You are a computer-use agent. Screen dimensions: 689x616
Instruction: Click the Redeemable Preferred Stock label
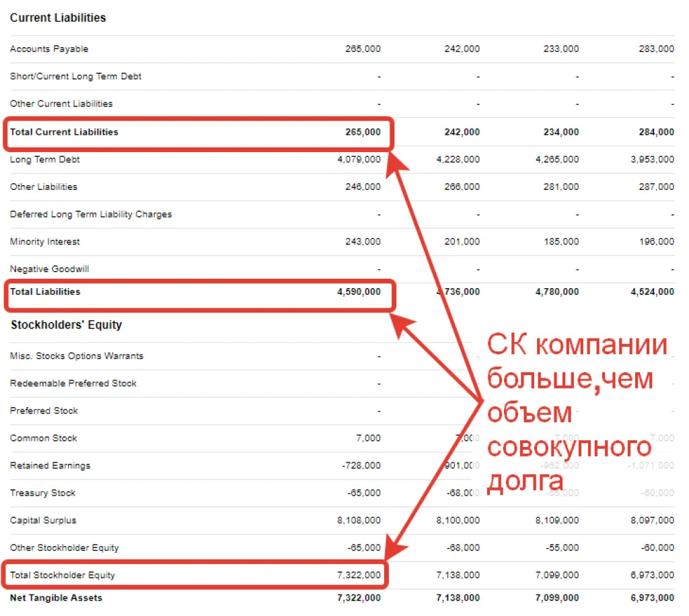point(73,383)
